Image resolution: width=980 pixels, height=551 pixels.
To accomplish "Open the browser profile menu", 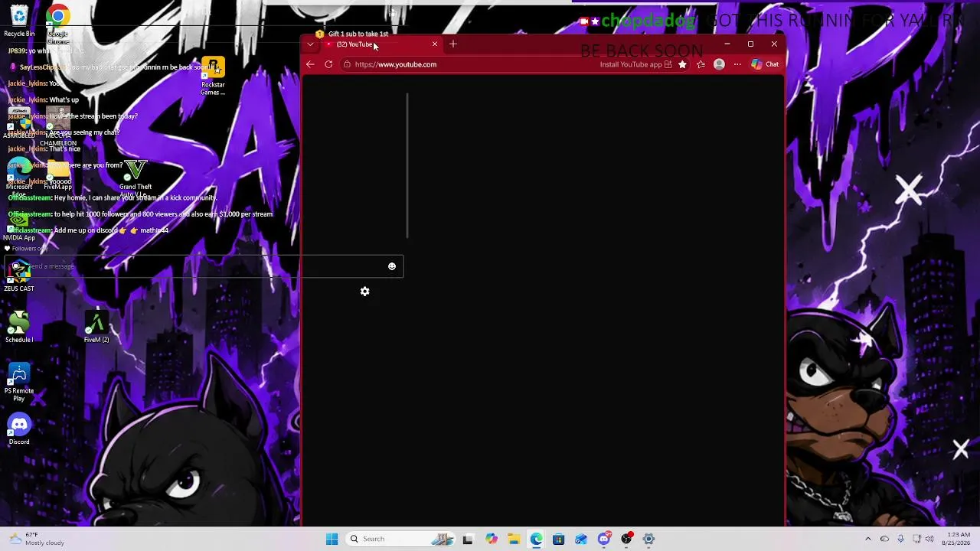I will tap(719, 64).
